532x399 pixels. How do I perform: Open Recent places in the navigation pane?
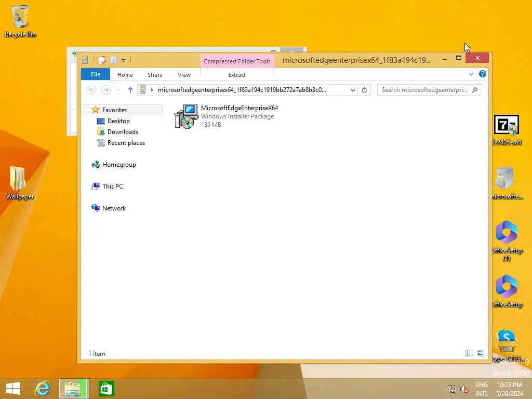tap(126, 143)
